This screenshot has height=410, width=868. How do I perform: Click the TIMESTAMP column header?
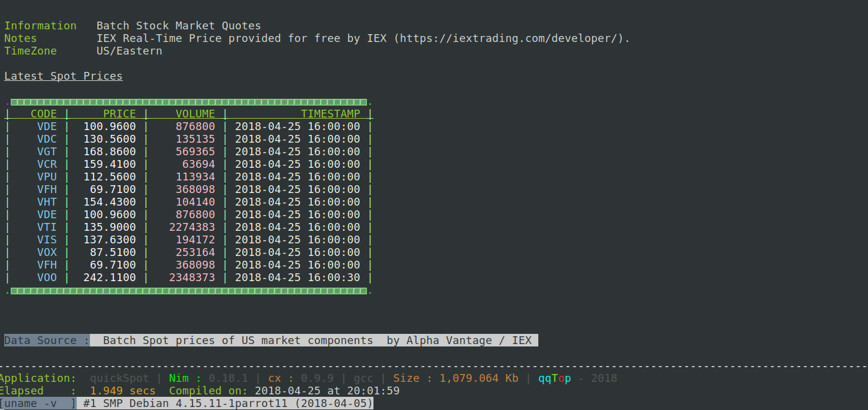330,114
